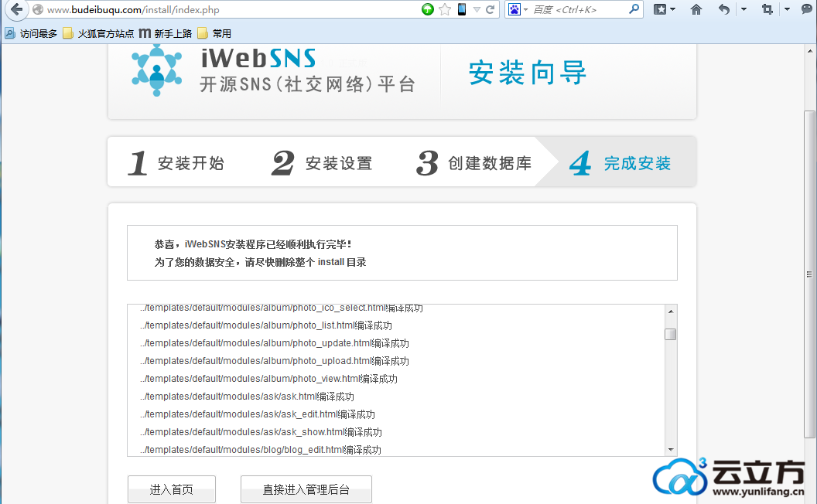Image resolution: width=817 pixels, height=504 pixels.
Task: Click the log box scroll up arrow
Action: click(x=671, y=312)
